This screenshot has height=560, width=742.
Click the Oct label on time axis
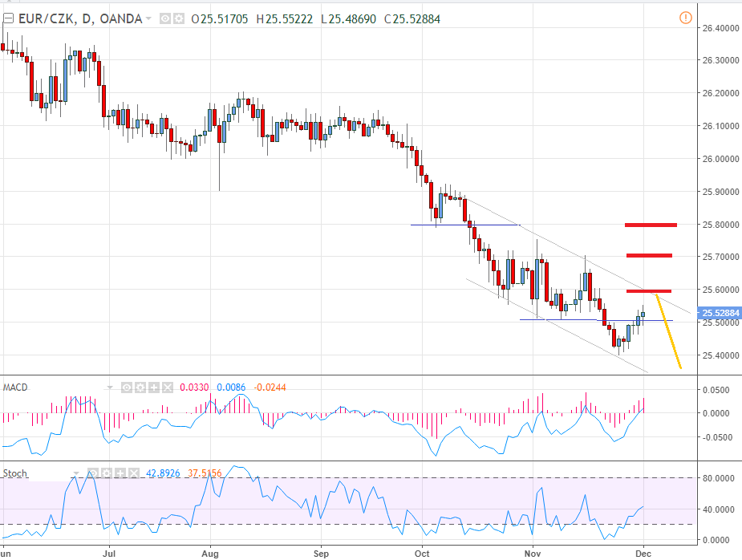(422, 554)
